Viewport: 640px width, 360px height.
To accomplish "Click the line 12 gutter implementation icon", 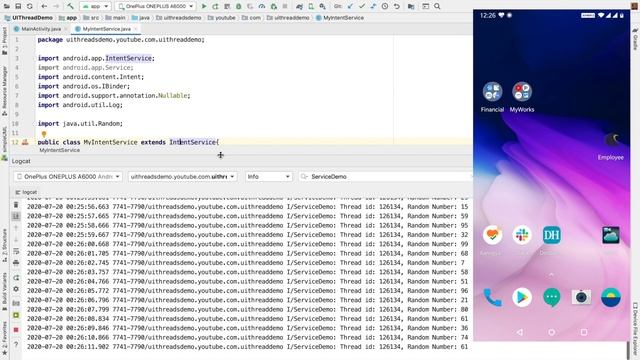I will 25,142.
